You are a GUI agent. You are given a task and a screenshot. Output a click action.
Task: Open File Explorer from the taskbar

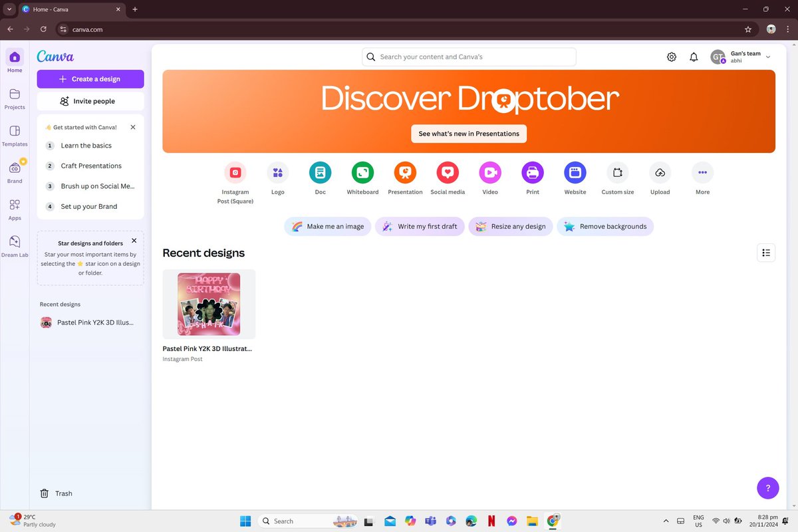(x=531, y=521)
